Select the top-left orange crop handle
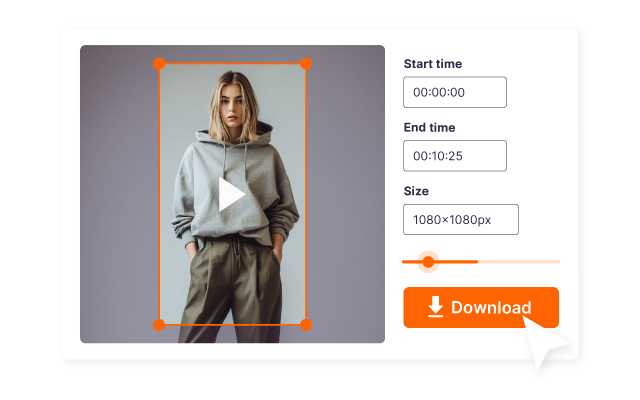The width and height of the screenshot is (640, 400). (159, 63)
